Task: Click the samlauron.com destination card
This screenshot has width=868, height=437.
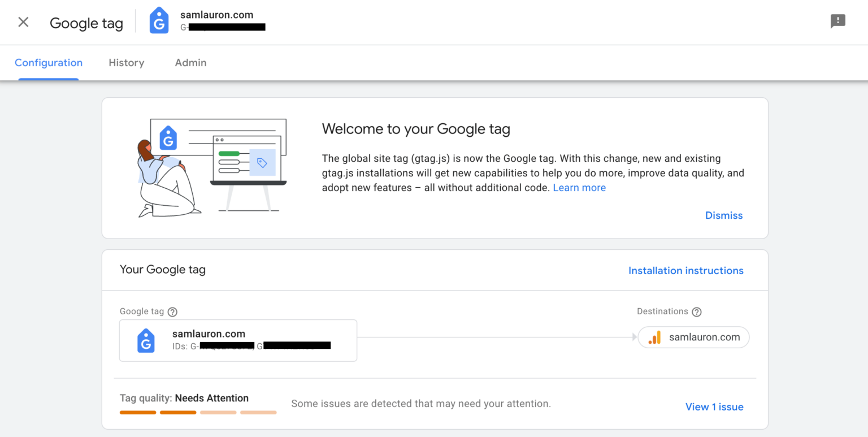Action: click(693, 337)
